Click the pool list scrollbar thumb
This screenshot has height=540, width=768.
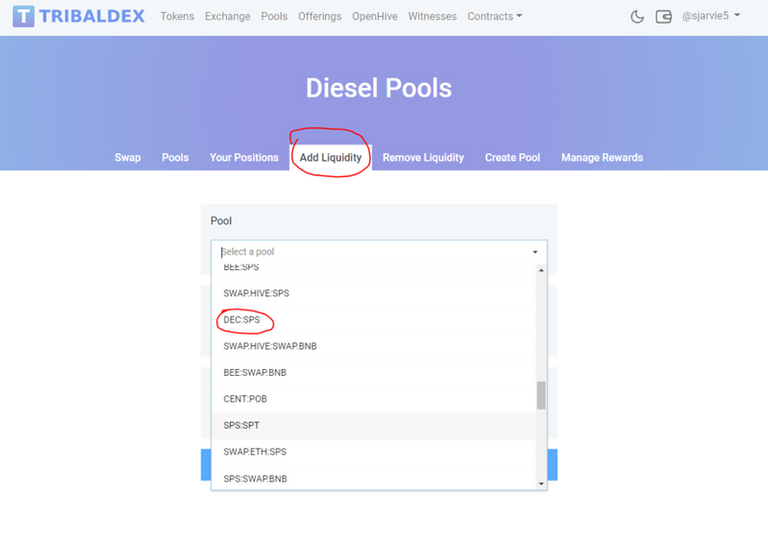pos(541,395)
